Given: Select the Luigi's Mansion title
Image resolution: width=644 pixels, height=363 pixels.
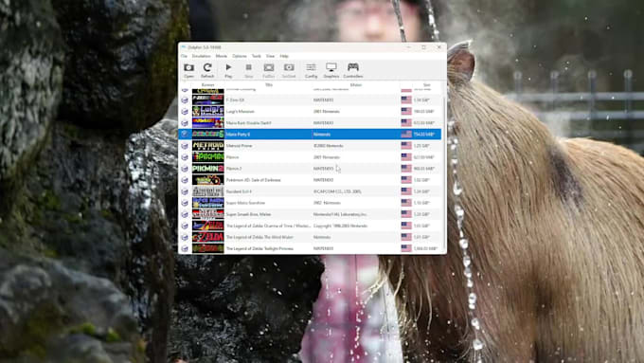Looking at the screenshot, I should pos(241,112).
